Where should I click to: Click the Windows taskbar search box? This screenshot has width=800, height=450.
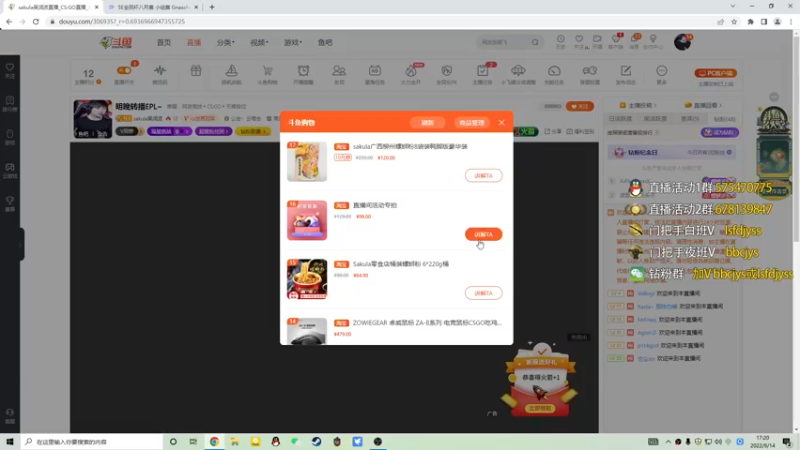(92, 441)
